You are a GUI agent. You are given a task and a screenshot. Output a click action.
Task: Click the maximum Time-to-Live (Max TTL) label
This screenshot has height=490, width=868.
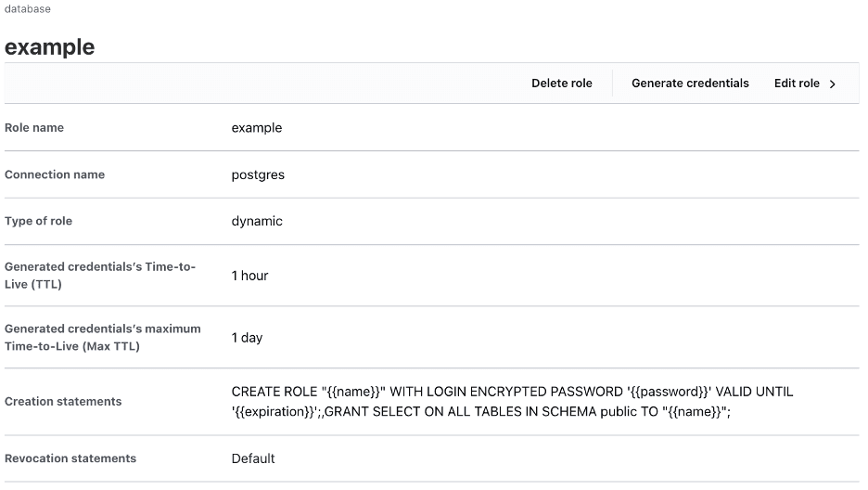click(x=102, y=338)
